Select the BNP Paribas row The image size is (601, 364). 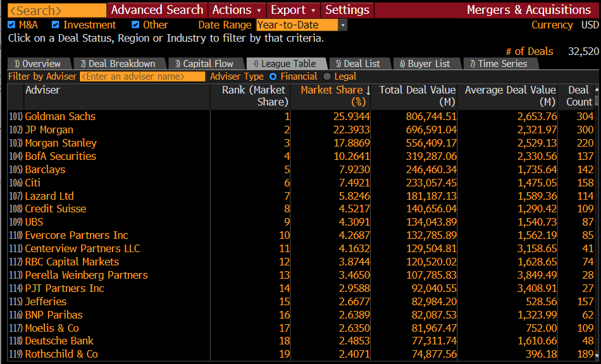click(301, 315)
